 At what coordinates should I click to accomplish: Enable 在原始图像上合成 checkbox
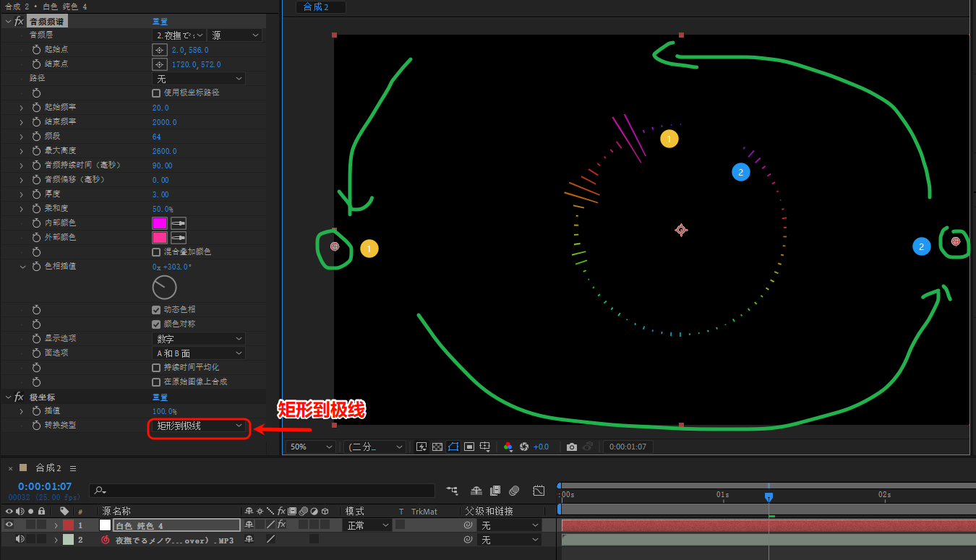pos(156,382)
